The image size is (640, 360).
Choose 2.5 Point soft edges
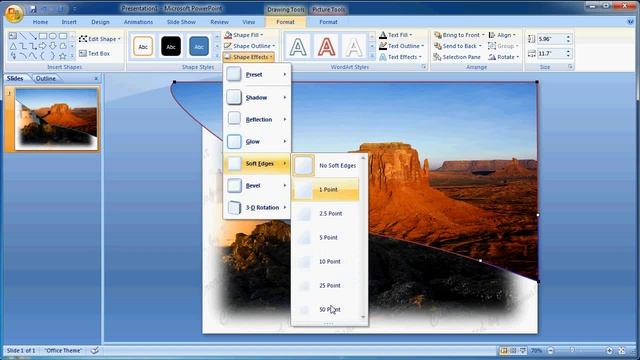click(x=326, y=213)
